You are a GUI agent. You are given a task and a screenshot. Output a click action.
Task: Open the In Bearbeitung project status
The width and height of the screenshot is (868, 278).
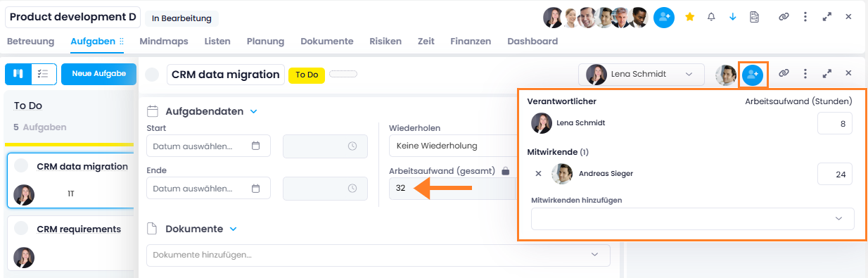182,18
